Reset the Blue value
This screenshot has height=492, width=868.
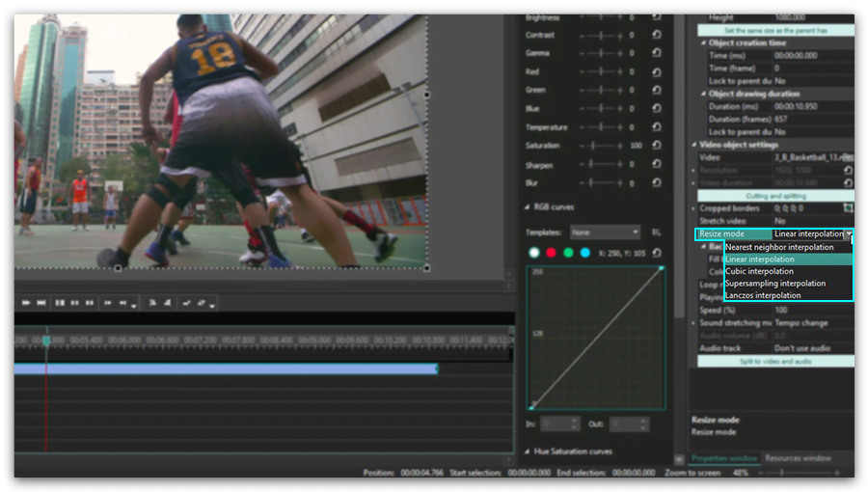tap(657, 108)
